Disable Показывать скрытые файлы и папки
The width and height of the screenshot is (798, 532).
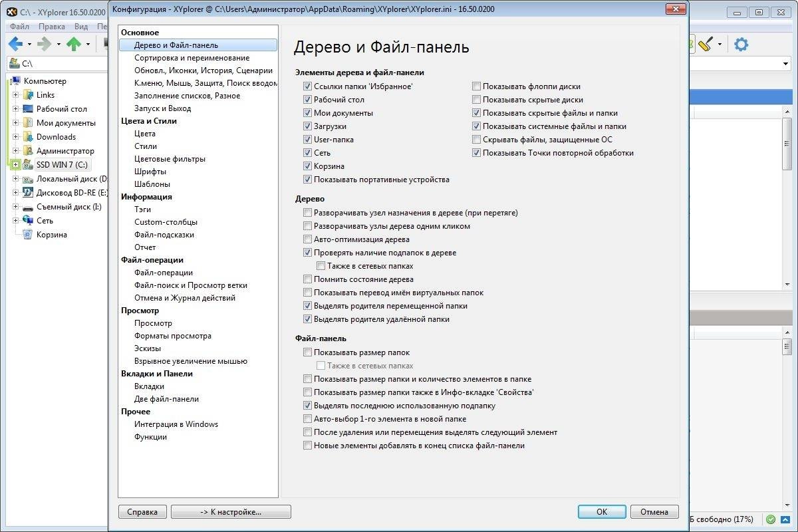(476, 113)
